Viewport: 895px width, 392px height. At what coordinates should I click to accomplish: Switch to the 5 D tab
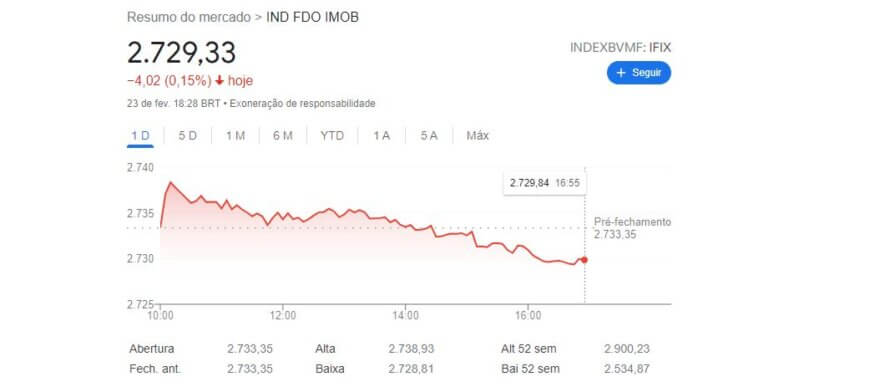(x=187, y=136)
